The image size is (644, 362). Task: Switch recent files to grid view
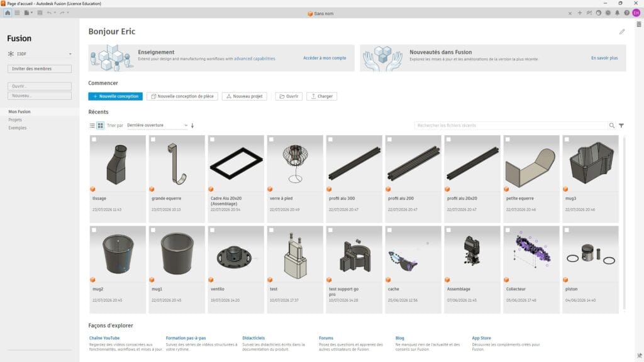[100, 126]
